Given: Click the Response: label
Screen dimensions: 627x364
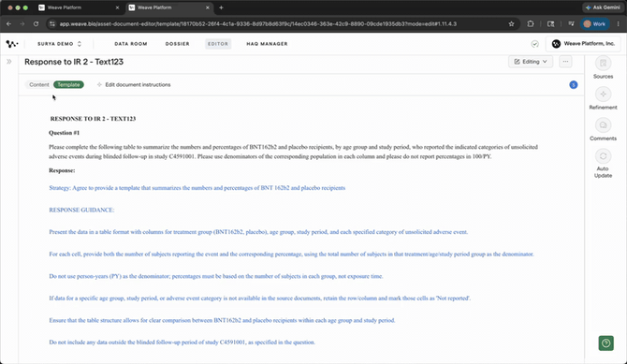Looking at the screenshot, I should 62,170.
